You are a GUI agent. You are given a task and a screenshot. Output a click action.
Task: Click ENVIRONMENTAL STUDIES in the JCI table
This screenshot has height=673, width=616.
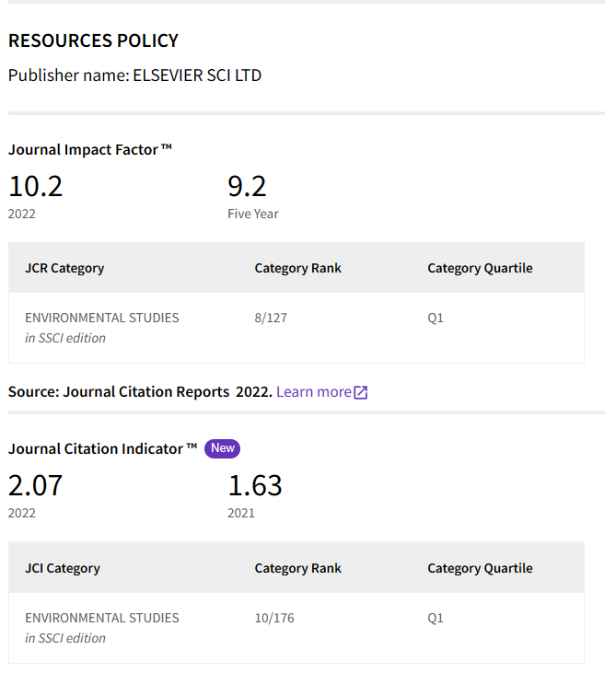[x=102, y=618]
